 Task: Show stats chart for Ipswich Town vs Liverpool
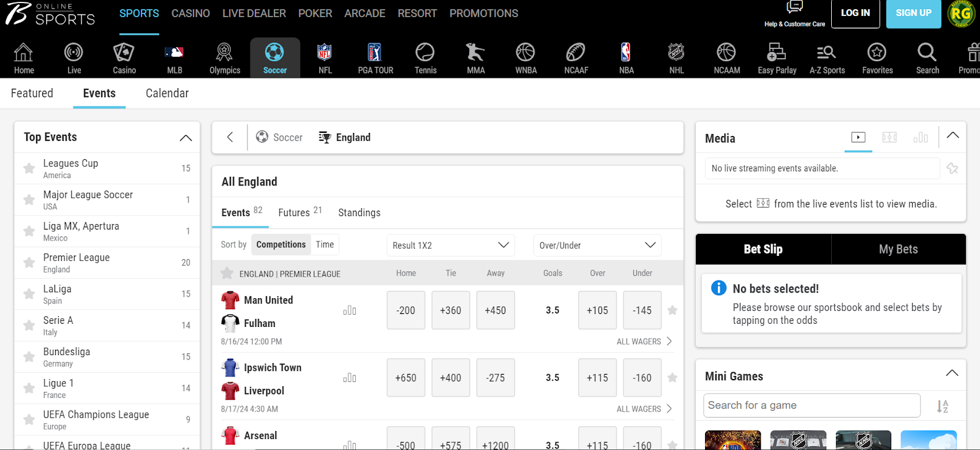(350, 378)
